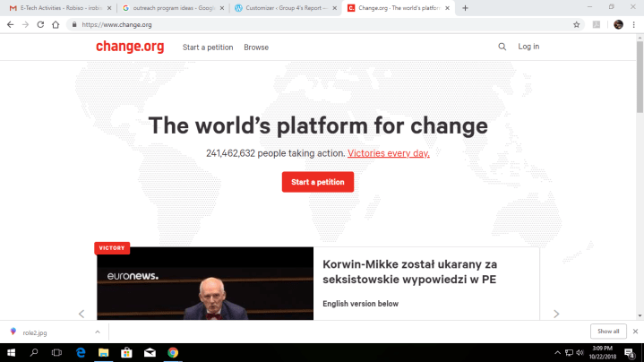Click the page vertical scrollbar thumb
Screen dimensions: 644x362
point(640,76)
